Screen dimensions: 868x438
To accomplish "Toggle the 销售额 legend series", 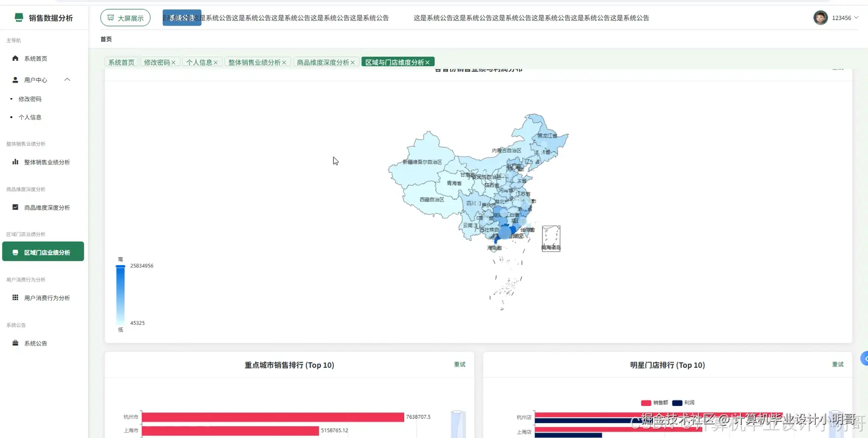I will coord(654,403).
